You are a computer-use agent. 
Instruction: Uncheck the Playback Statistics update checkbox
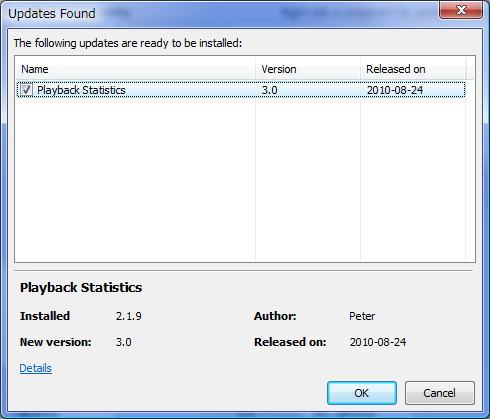pyautogui.click(x=26, y=90)
